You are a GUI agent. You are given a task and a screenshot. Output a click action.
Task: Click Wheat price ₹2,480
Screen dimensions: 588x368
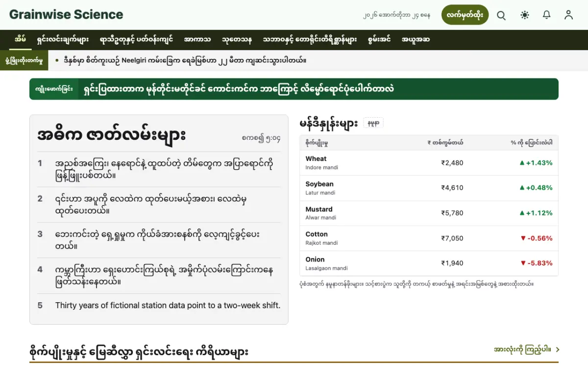coord(452,163)
